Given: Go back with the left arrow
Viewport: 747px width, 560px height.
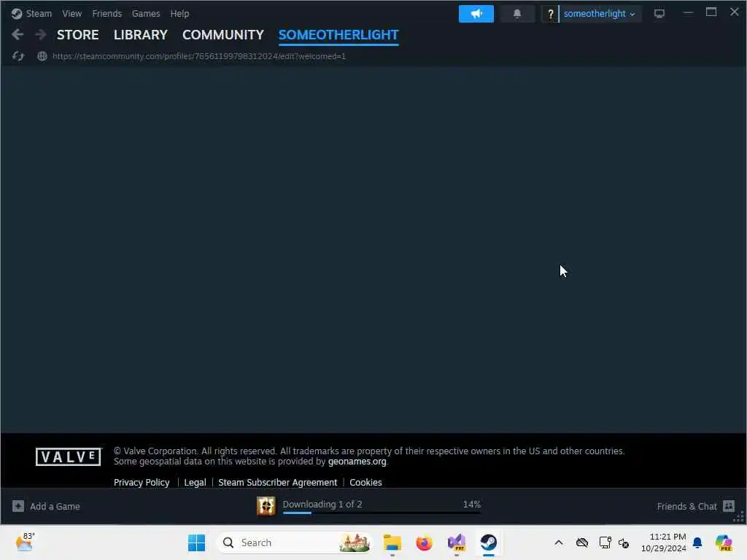Looking at the screenshot, I should tap(18, 35).
